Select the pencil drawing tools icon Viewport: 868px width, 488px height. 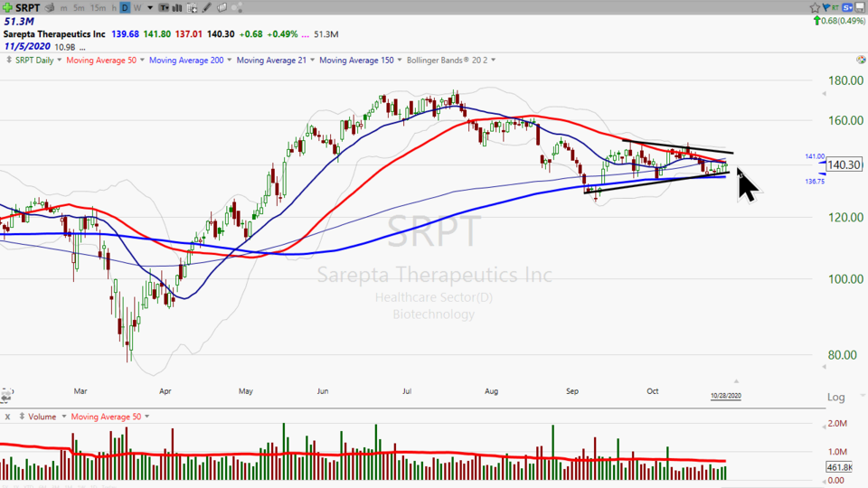coord(206,8)
